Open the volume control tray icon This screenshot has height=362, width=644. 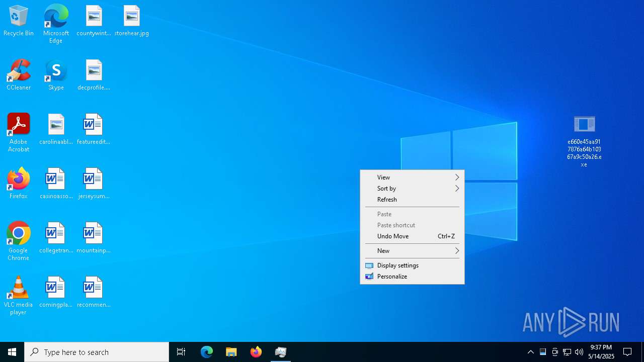point(579,352)
